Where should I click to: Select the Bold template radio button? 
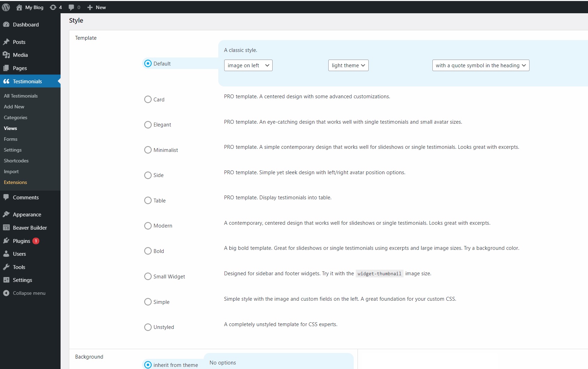148,251
